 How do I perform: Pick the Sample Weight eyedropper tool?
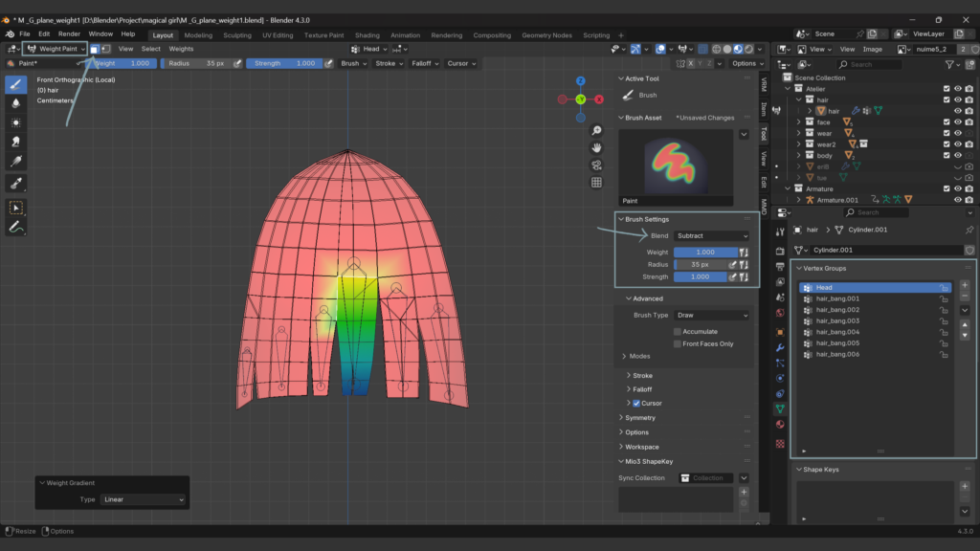(16, 183)
